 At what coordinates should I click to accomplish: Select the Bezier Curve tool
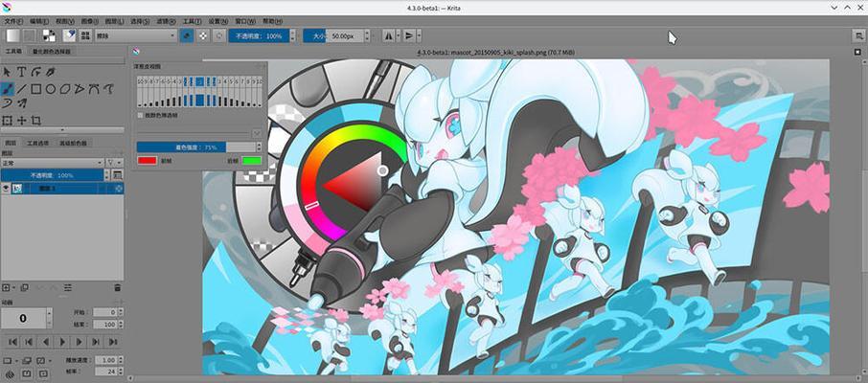coord(94,88)
